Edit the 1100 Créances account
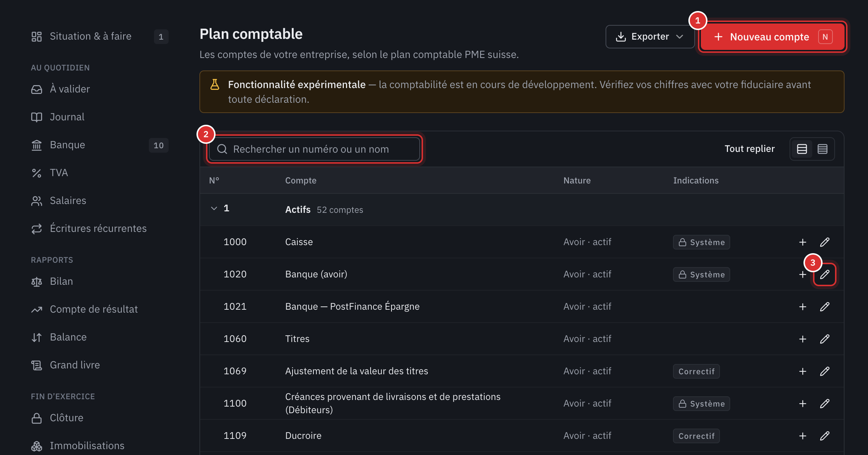Screen dimensions: 868x455 (x=825, y=404)
